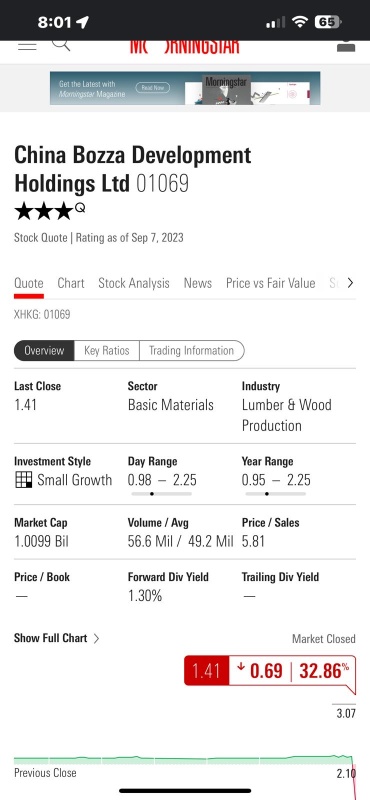The width and height of the screenshot is (370, 800).
Task: Select the Overview pill option
Action: (x=44, y=351)
